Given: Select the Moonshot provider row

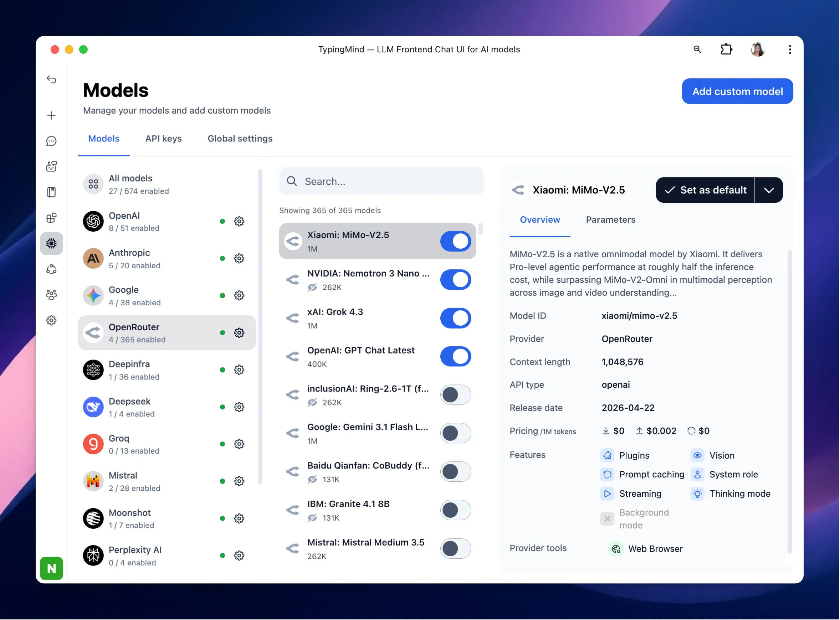Looking at the screenshot, I should tap(167, 519).
